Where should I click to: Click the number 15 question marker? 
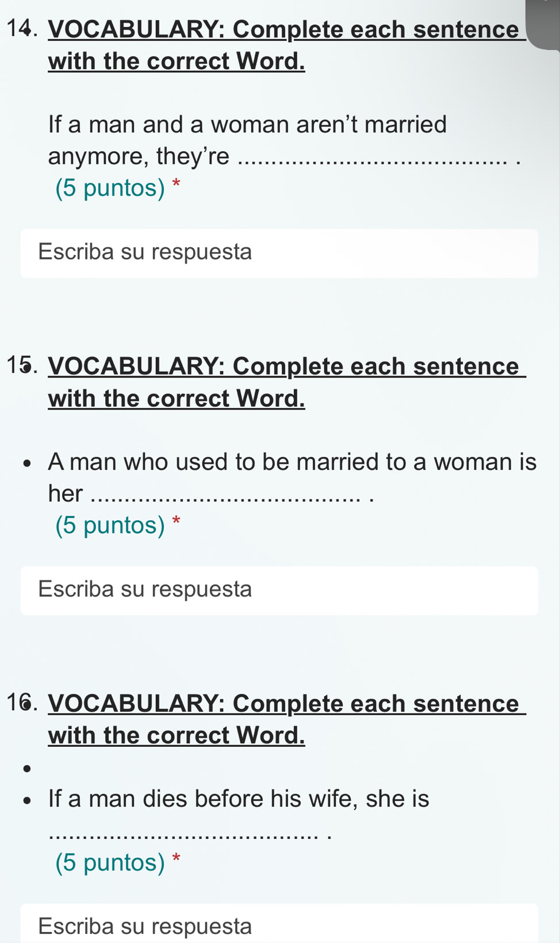(x=21, y=366)
